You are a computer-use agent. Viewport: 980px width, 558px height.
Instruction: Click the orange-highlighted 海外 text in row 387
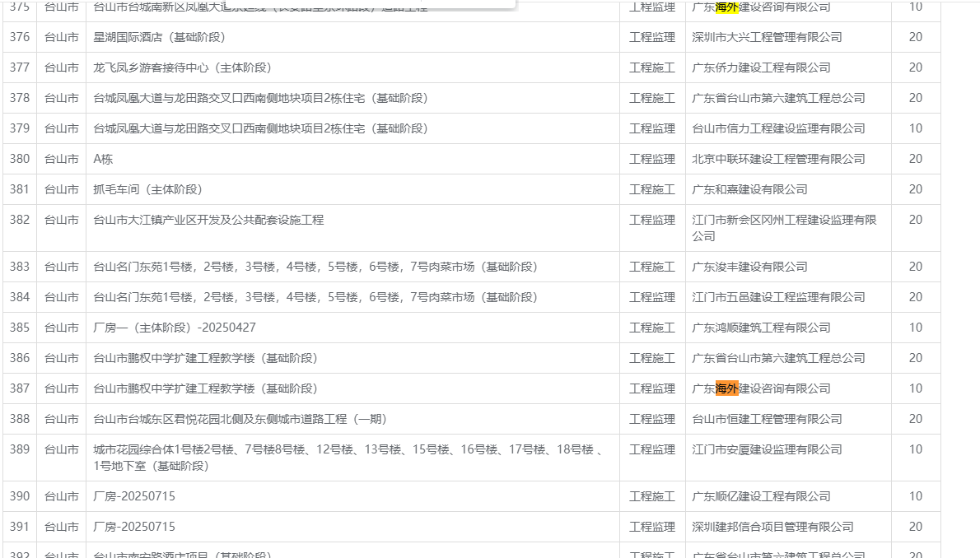[x=726, y=388]
